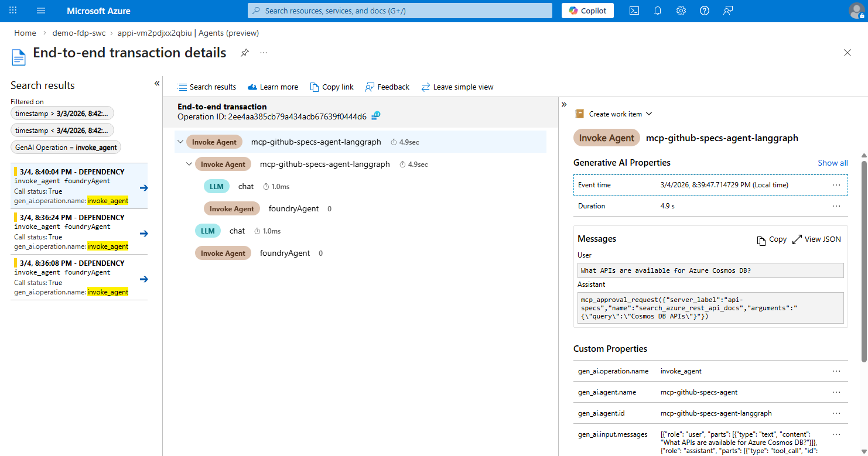Open the portal hamburger menu
The width and height of the screenshot is (868, 456).
(41, 11)
